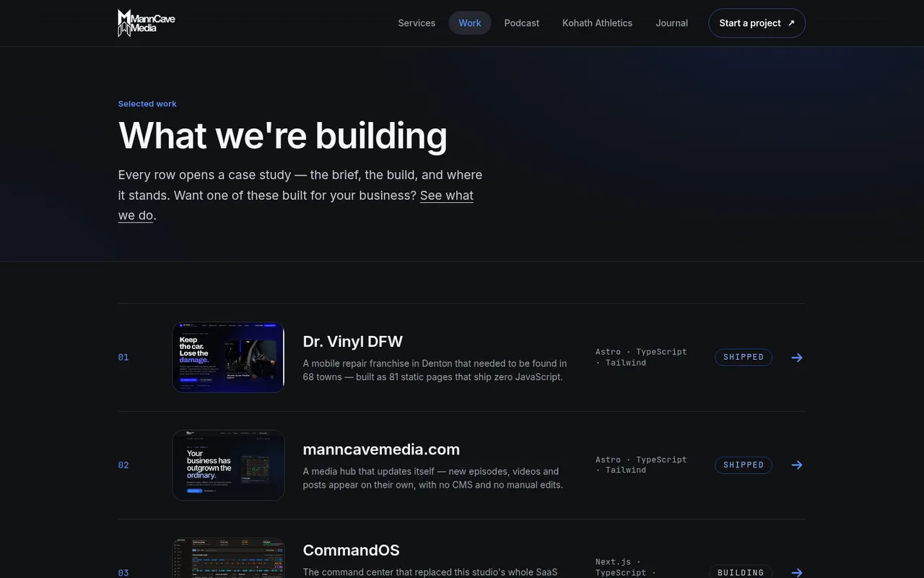The height and width of the screenshot is (578, 924).
Task: Click 'Astro · TypeScript · Tailwind' on Dr. Vinyl row
Action: [641, 357]
